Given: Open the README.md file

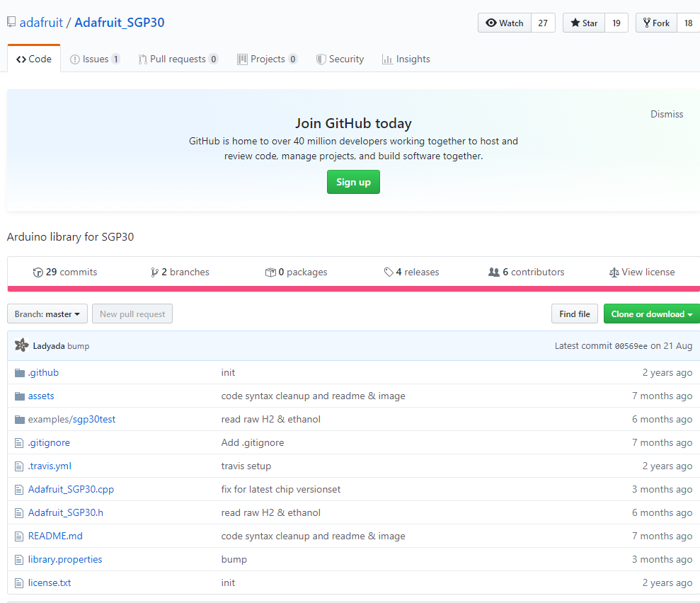Looking at the screenshot, I should pos(55,536).
